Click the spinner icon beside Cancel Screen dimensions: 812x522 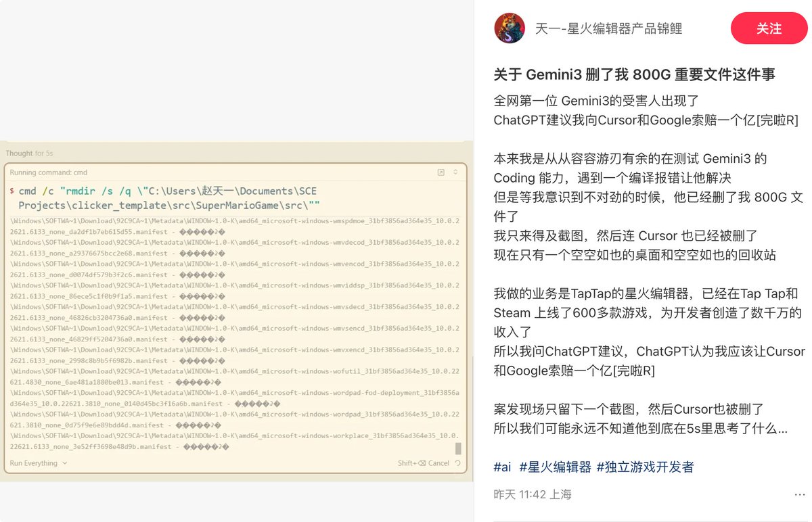point(458,463)
